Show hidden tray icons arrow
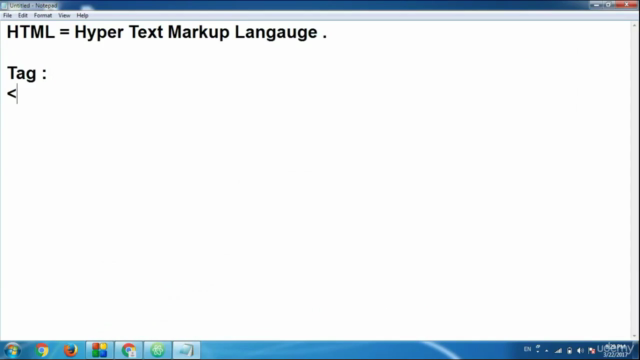 pos(547,351)
